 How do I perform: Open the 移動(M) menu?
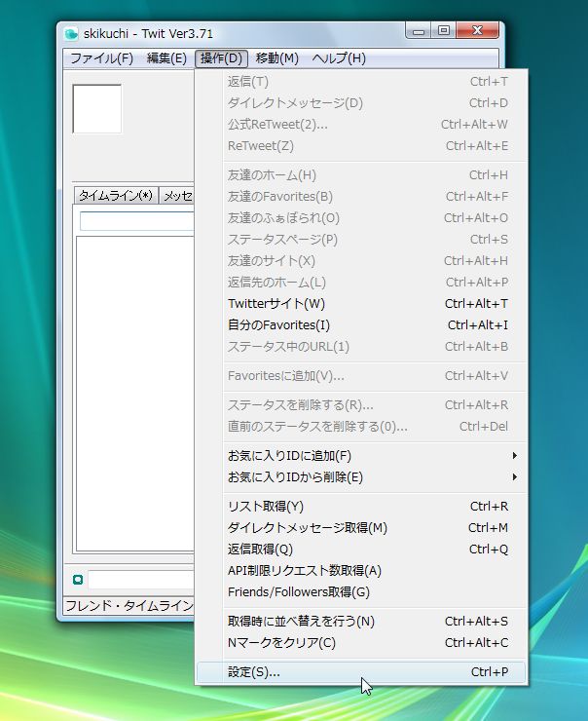277,58
